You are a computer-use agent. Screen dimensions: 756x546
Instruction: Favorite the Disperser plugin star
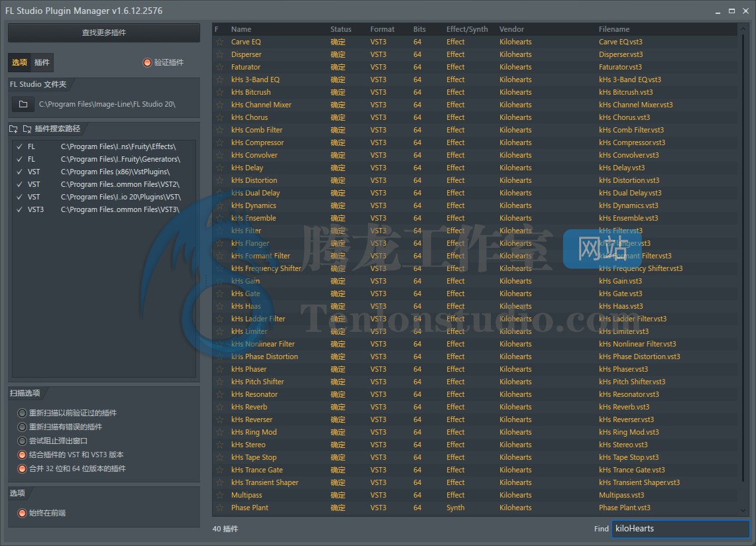click(x=220, y=54)
